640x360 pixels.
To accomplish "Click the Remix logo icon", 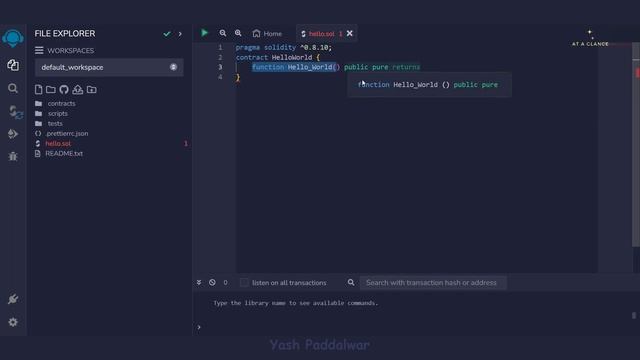I will [x=13, y=39].
